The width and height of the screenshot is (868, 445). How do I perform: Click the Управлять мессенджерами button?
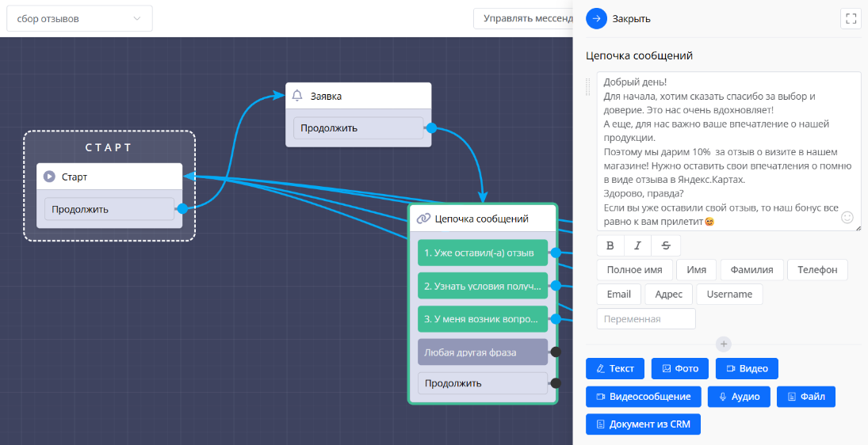pos(523,18)
